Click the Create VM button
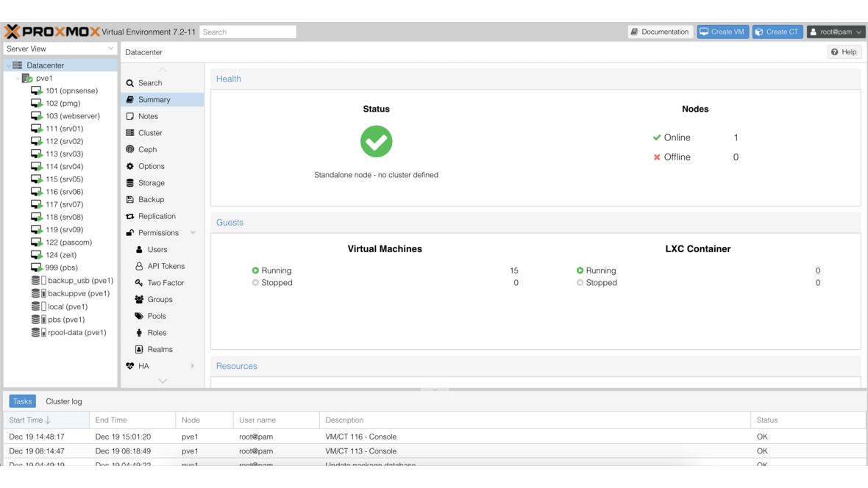This screenshot has height=488, width=868. pyautogui.click(x=722, y=31)
